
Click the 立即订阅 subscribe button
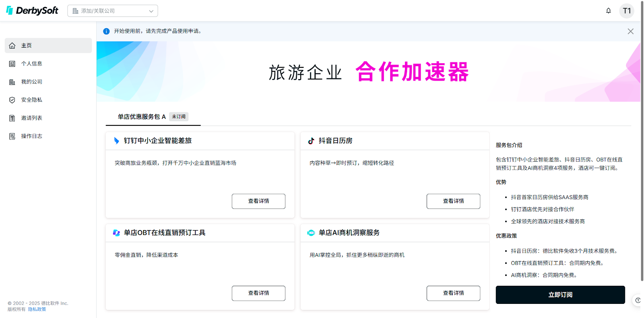coord(560,295)
